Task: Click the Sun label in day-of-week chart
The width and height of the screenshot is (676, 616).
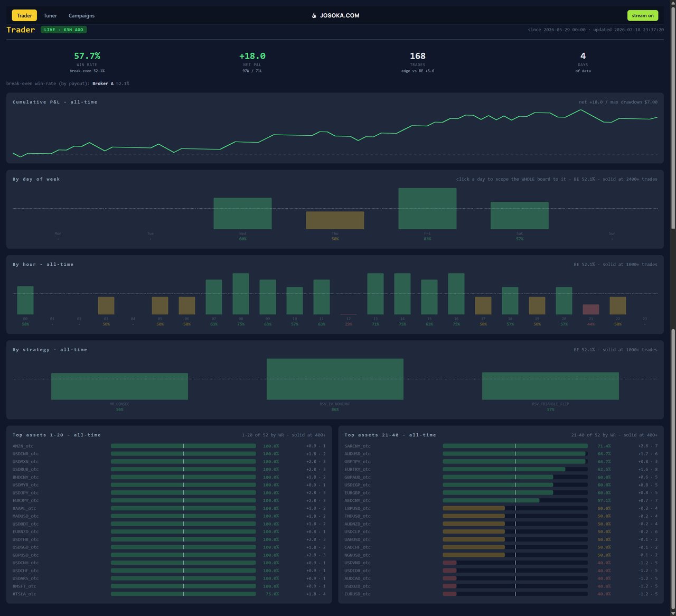Action: pos(612,234)
